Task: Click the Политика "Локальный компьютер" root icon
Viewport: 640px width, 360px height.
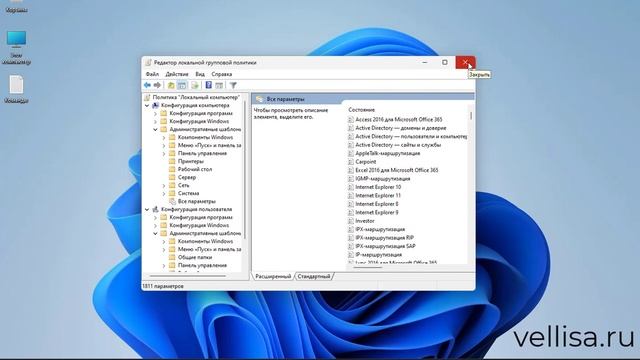Action: [147, 97]
